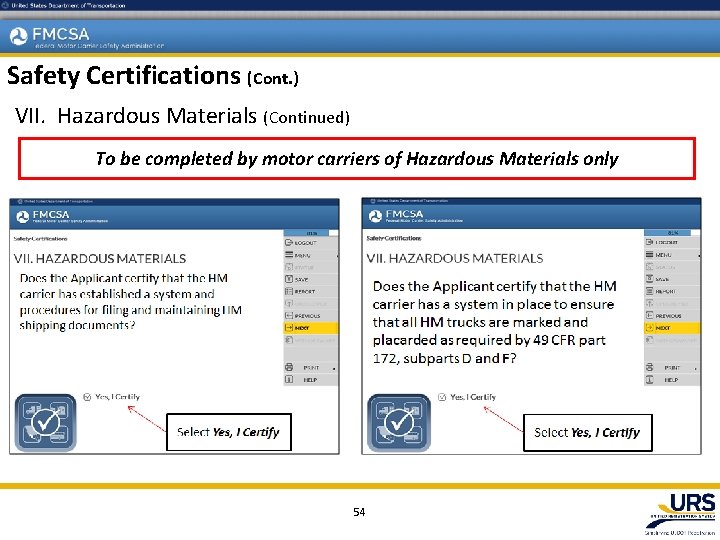
Task: Expand the Menu item in the right screenshot sidebar
Action: [671, 254]
